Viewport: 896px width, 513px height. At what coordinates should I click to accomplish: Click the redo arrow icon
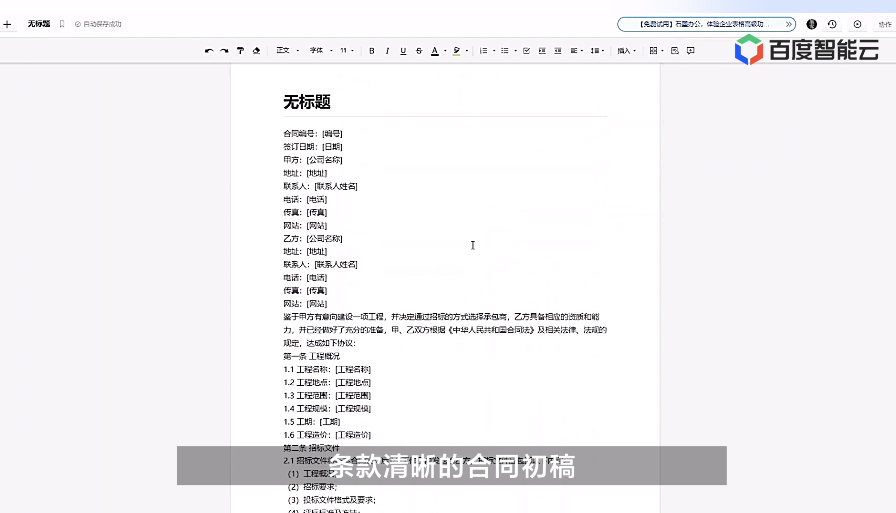(225, 51)
